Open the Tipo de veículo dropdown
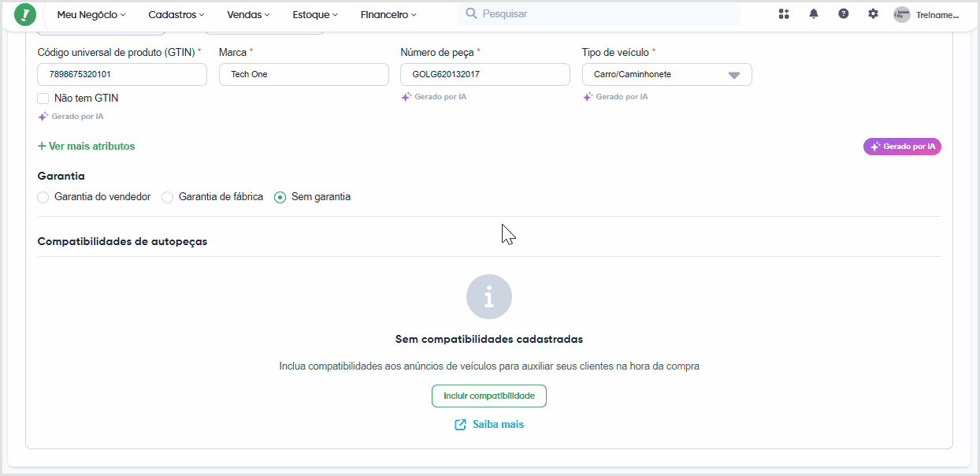980x476 pixels. [667, 75]
